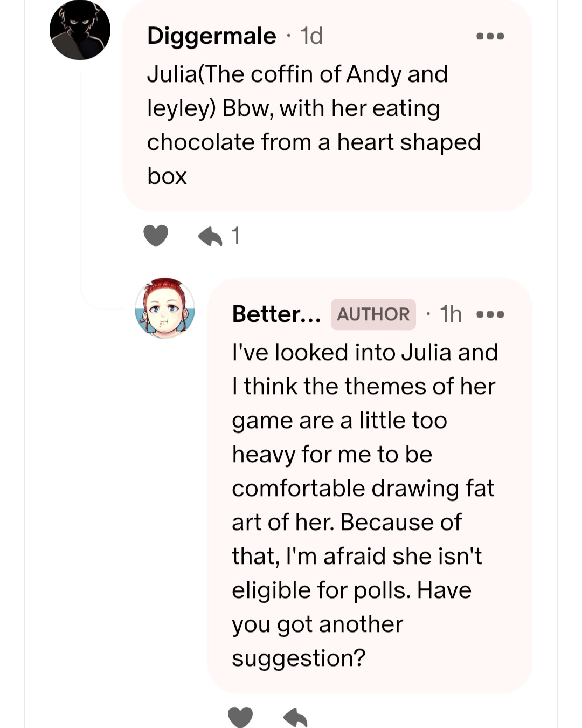Click the word 'box' in Diggermale's comment

pos(167,176)
